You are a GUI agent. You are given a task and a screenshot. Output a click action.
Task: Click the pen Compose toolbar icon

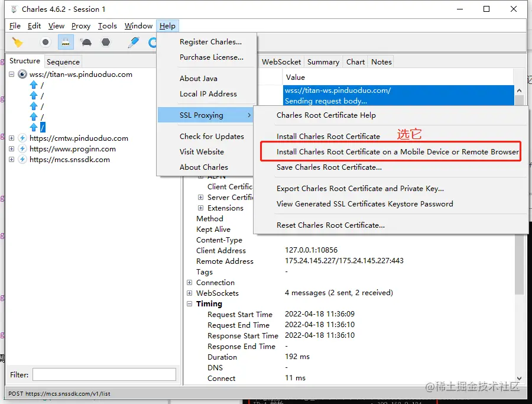134,42
